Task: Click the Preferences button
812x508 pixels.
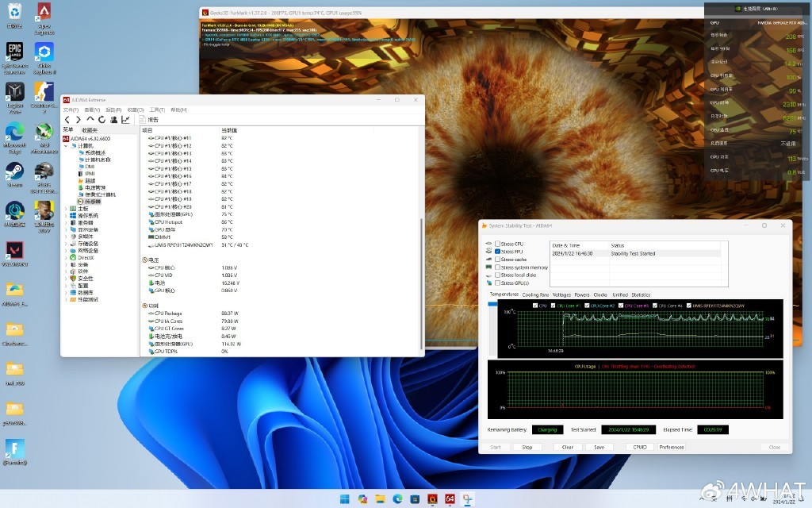Action: pos(672,447)
